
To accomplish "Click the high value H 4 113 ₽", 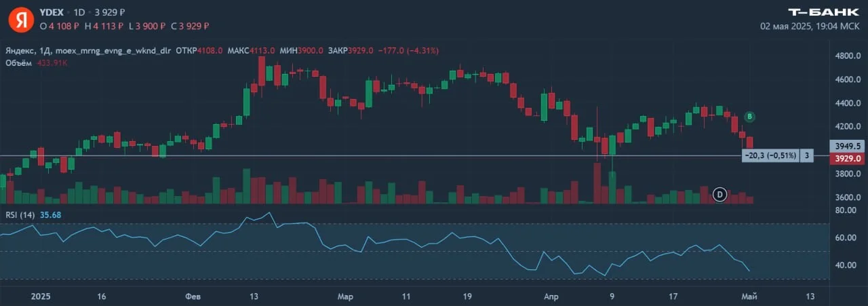I will pos(104,26).
